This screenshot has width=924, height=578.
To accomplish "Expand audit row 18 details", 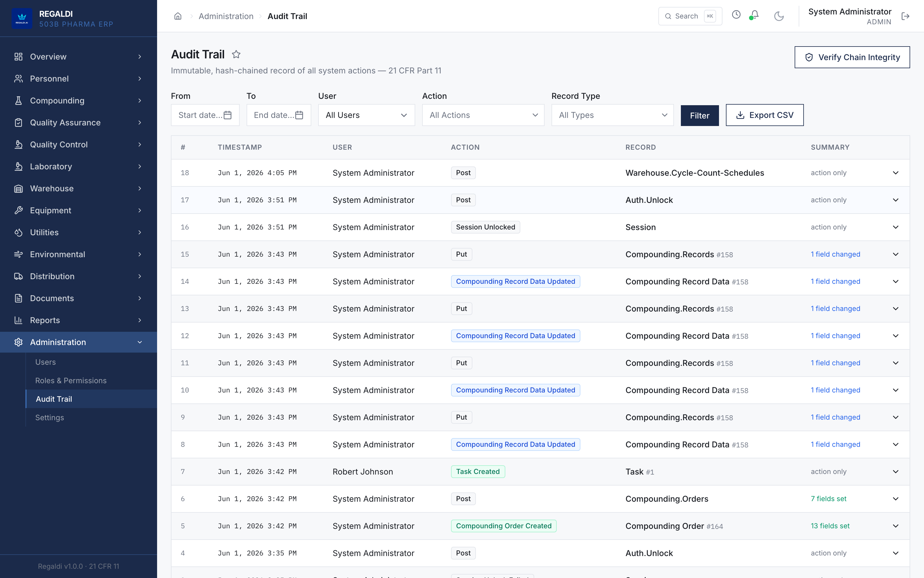I will pyautogui.click(x=895, y=173).
